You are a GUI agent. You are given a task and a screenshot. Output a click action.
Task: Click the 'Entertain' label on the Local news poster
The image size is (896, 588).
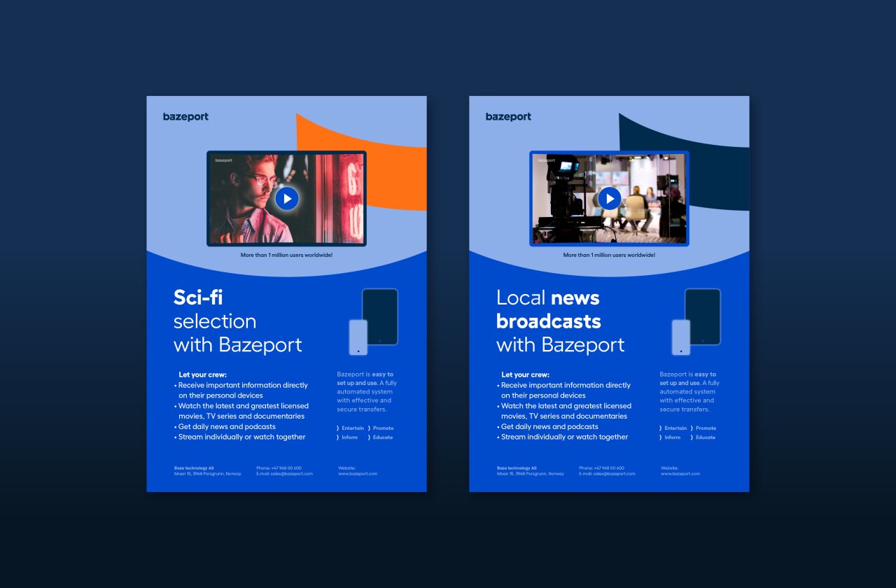point(675,428)
